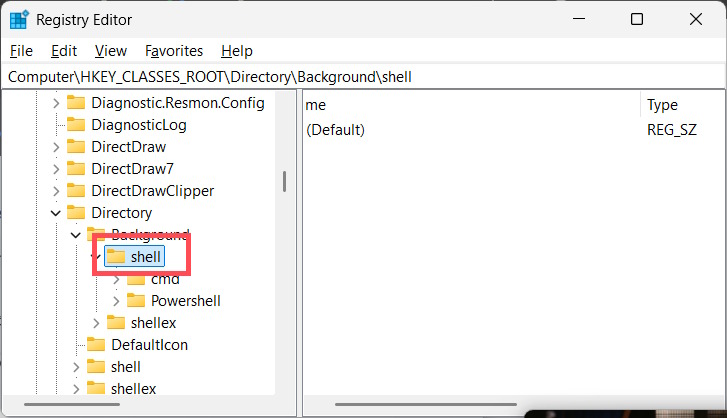The image size is (727, 418).
Task: Select the Diagnostic.Resmon.Config key label
Action: pos(178,103)
